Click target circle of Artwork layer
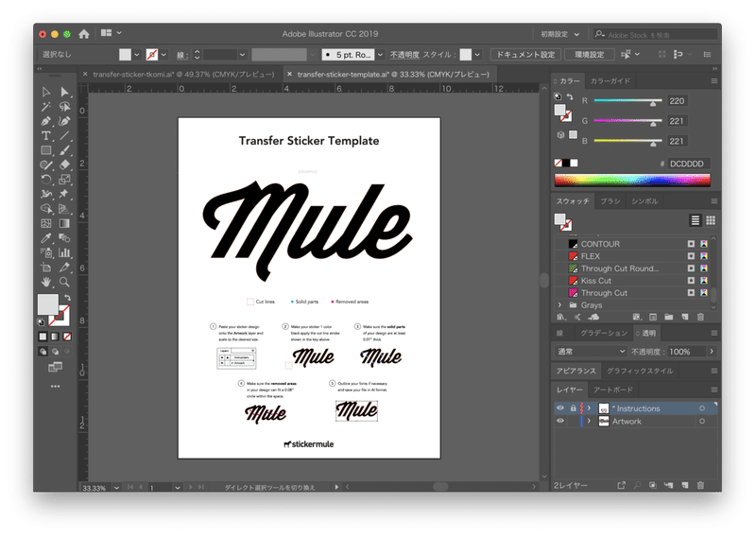Screen dimensions: 756x537 click(x=702, y=422)
